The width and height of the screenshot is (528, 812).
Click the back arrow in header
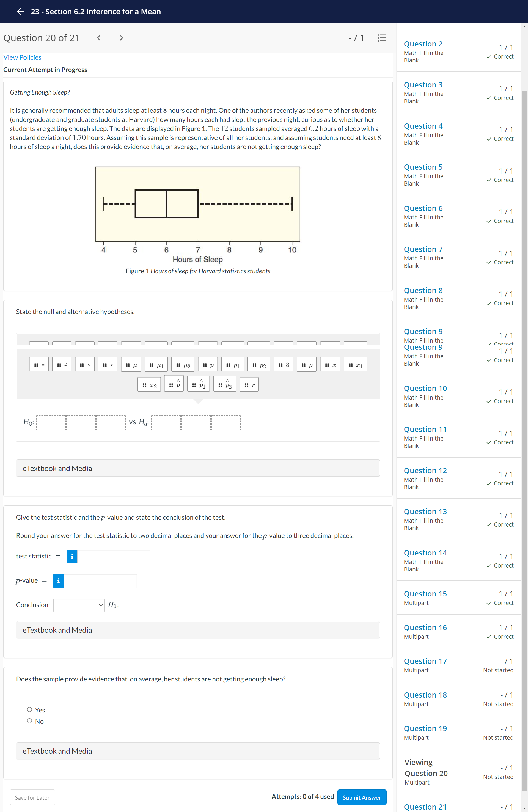click(20, 12)
